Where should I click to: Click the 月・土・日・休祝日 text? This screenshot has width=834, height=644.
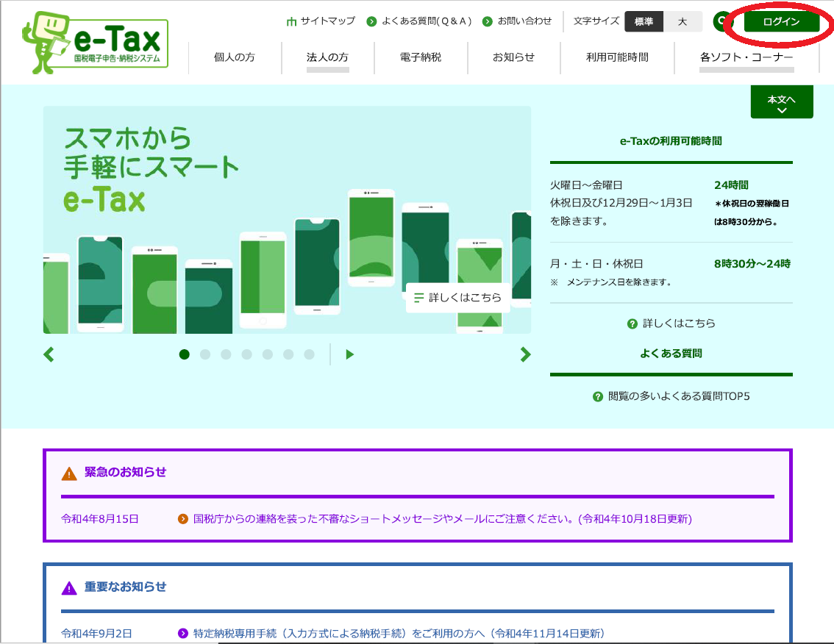(596, 264)
